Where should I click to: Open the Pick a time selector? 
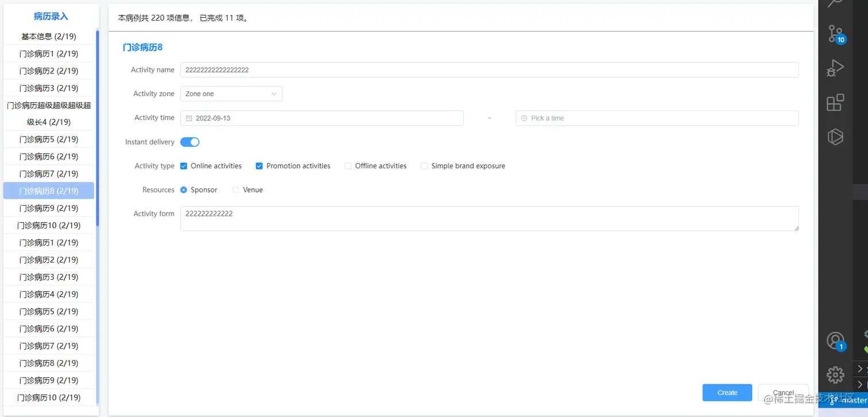coord(657,118)
